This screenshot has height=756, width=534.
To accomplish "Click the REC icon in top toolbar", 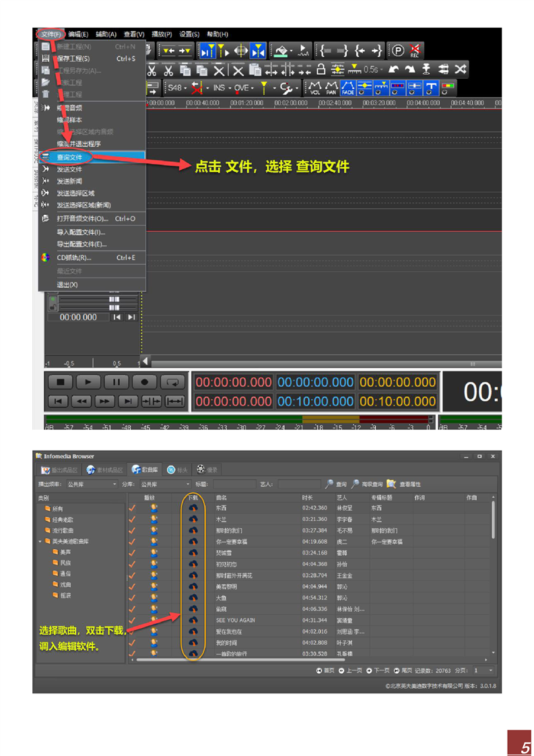I will (415, 51).
